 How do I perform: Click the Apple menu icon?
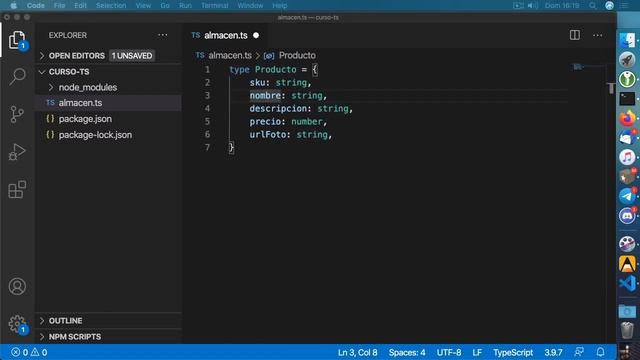coord(13,5)
